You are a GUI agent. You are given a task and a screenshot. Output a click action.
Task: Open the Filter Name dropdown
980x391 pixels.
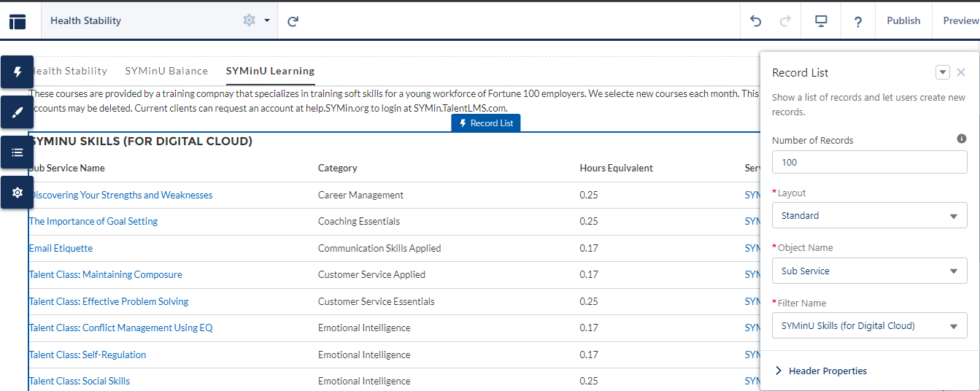point(870,326)
